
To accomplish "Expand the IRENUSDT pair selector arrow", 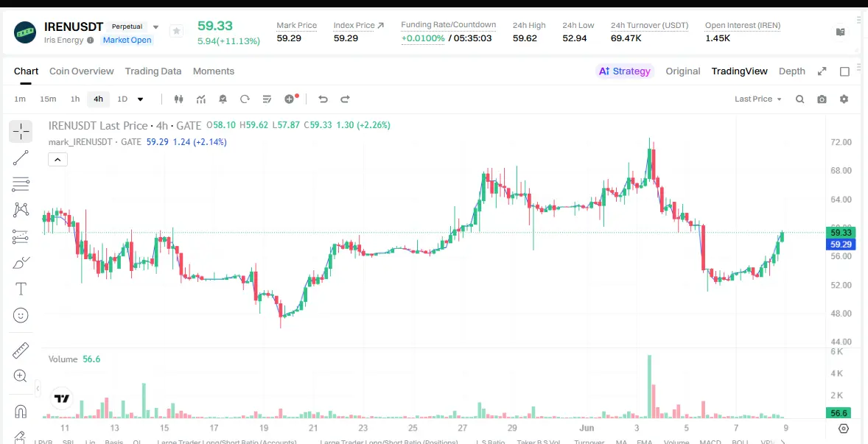I will click(x=156, y=27).
